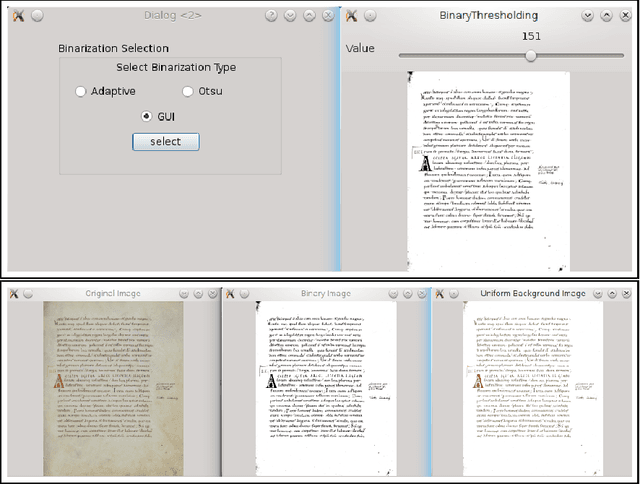640x484 pixels.
Task: Click the pin button in Original Image window
Action: pyautogui.click(x=28, y=293)
